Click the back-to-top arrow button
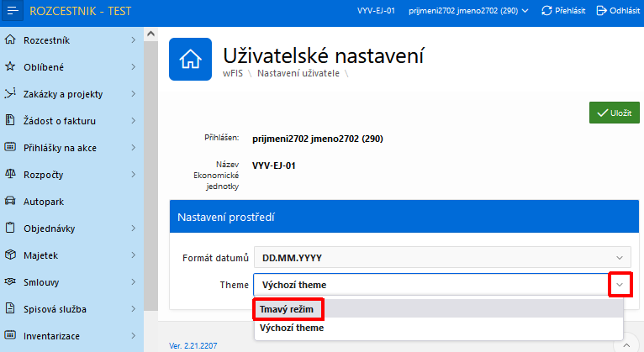The width and height of the screenshot is (644, 352). pos(626,345)
